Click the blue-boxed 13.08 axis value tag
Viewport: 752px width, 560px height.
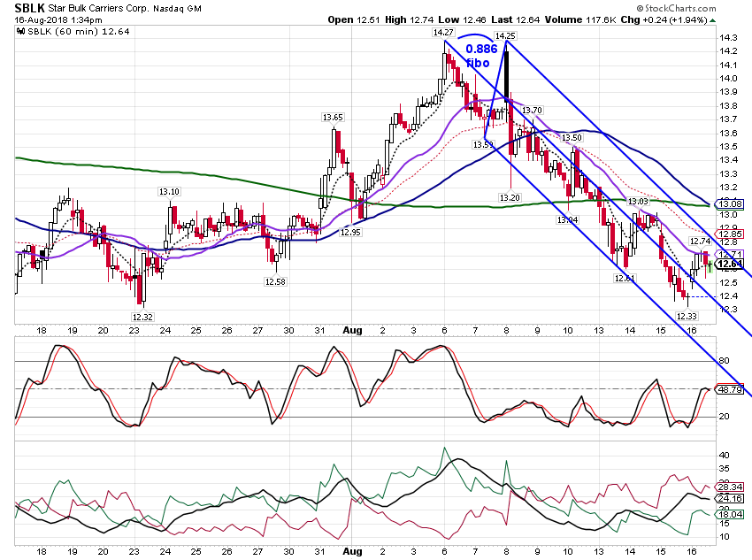coord(730,203)
